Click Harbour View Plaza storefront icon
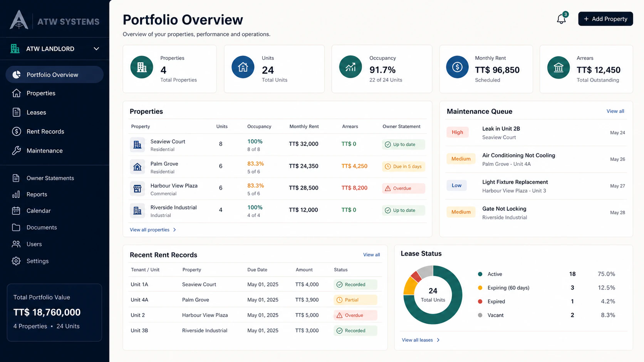644x362 pixels. pos(137,189)
